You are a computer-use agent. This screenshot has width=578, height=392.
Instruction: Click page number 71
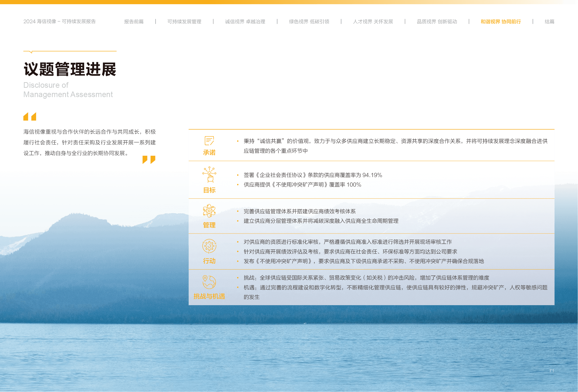[551, 371]
